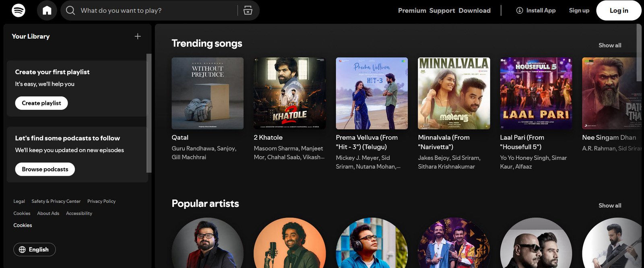Click Minnalvala song title text
The height and width of the screenshot is (268, 644).
[x=444, y=142]
